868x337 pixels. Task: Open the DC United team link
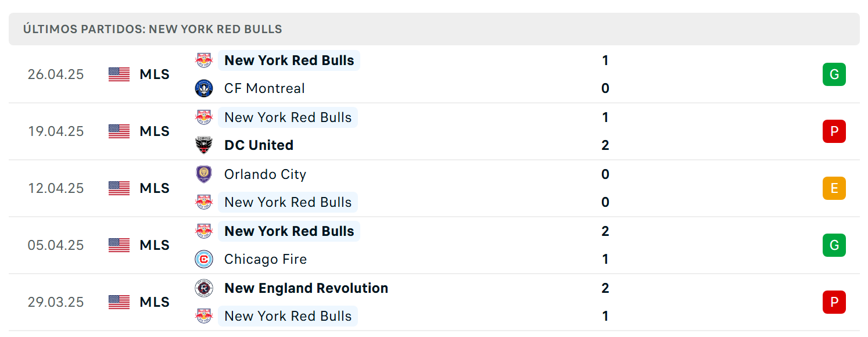(259, 145)
